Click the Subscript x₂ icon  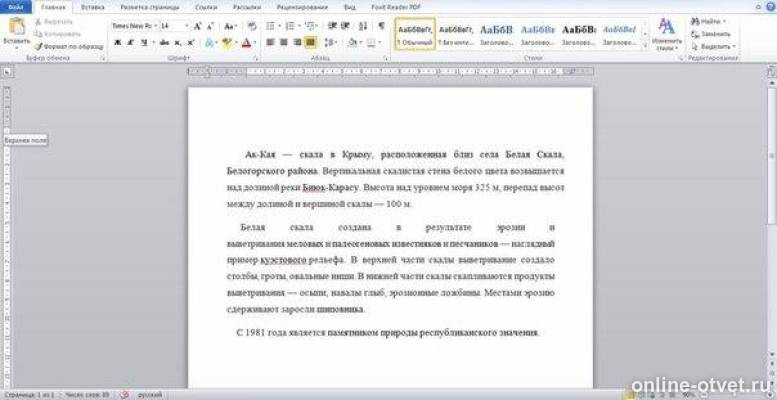178,43
